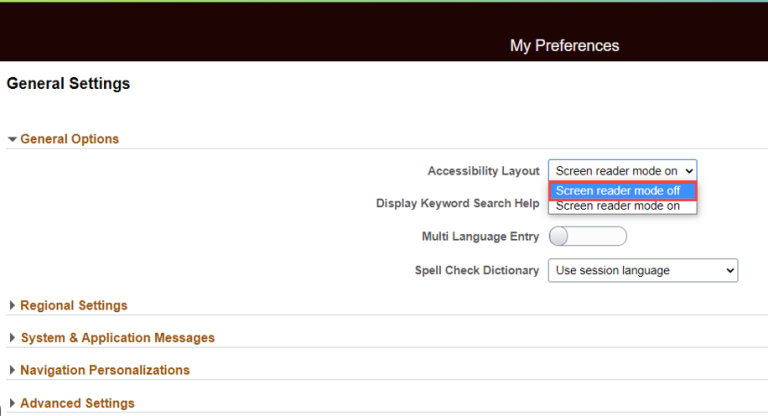Expand the System & Application Messages section label
This screenshot has width=768, height=416.
click(117, 338)
